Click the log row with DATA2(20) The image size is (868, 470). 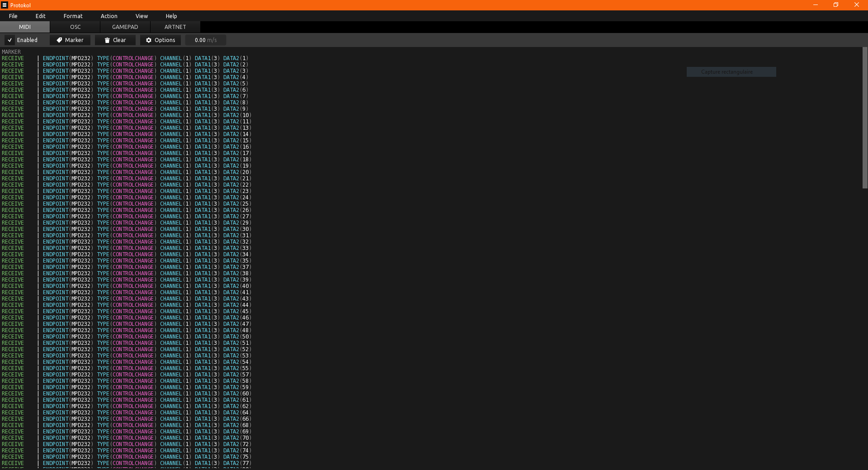pos(127,172)
